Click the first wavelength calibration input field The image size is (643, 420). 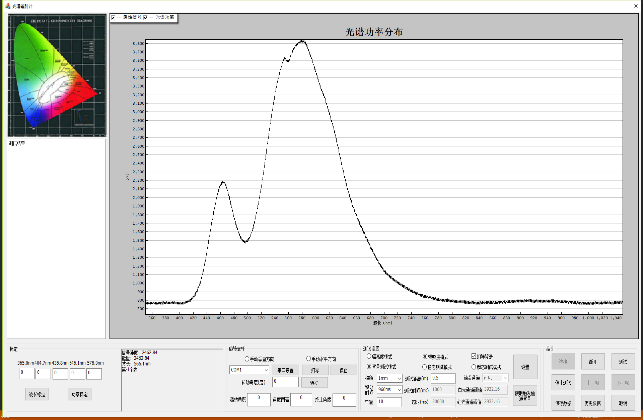click(27, 373)
